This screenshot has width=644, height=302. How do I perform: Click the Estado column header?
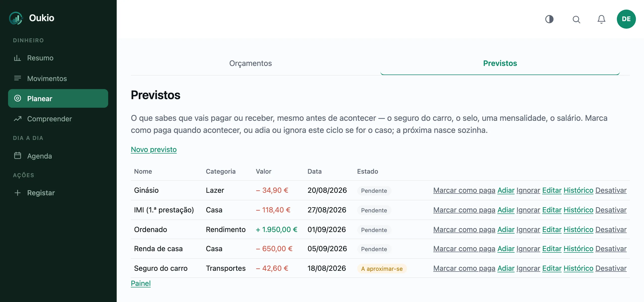(368, 171)
